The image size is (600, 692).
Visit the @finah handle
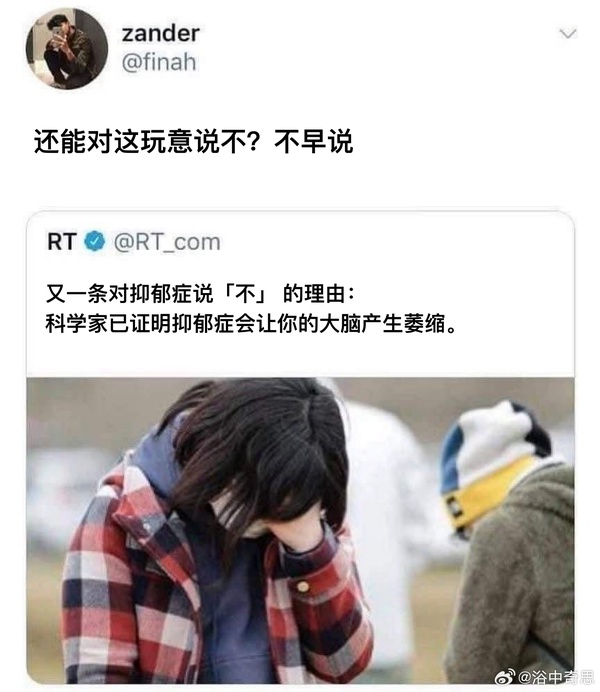tap(159, 62)
